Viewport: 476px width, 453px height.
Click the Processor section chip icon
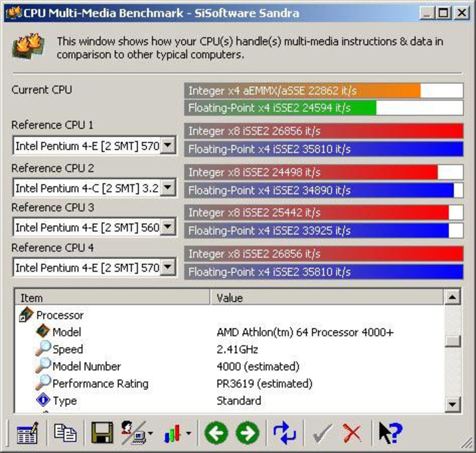click(26, 315)
